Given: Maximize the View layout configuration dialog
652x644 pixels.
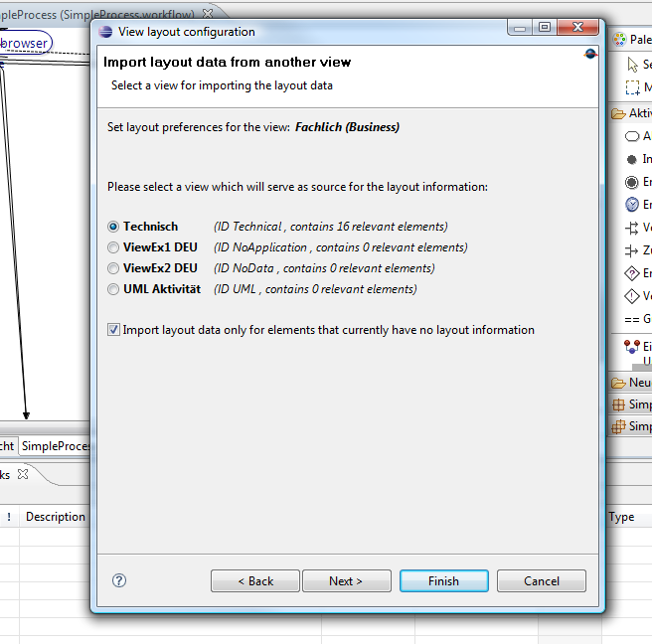Looking at the screenshot, I should pos(545,28).
